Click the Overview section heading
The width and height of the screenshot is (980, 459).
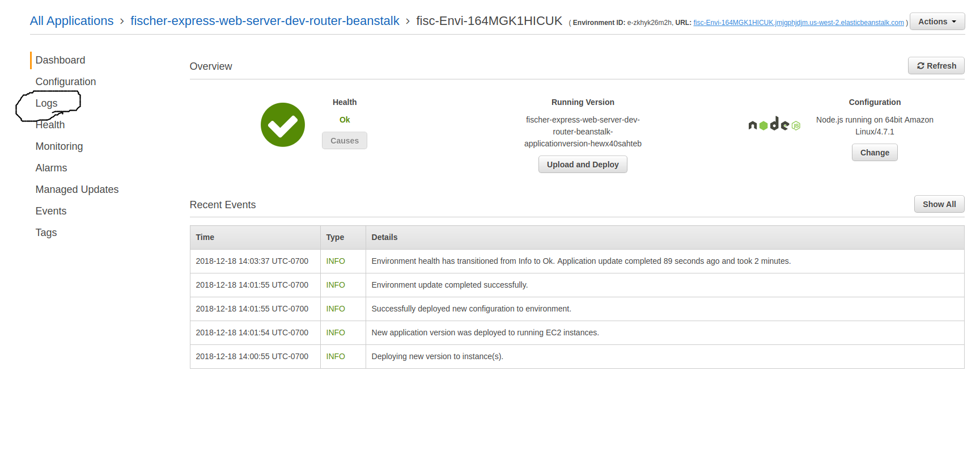(211, 66)
